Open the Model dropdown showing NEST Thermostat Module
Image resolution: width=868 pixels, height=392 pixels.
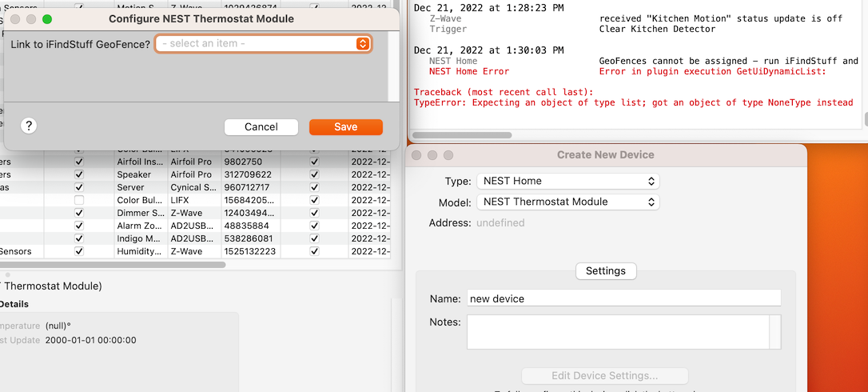click(568, 202)
